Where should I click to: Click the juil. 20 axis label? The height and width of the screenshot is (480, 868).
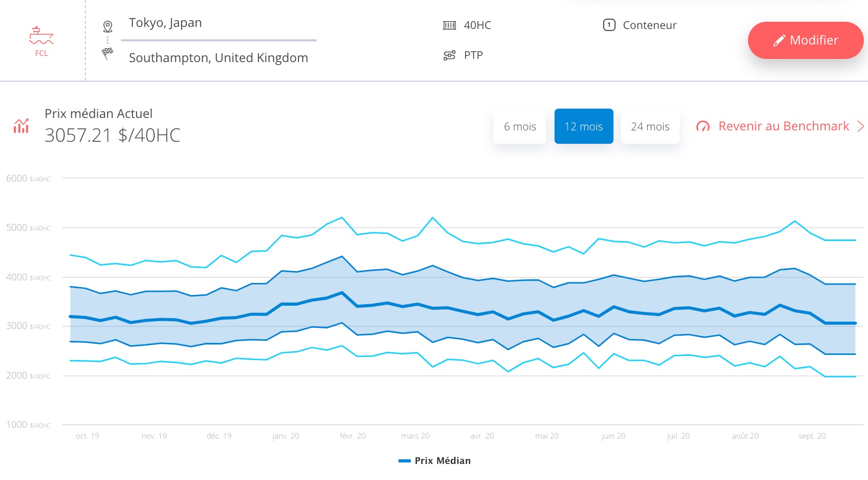click(x=678, y=436)
